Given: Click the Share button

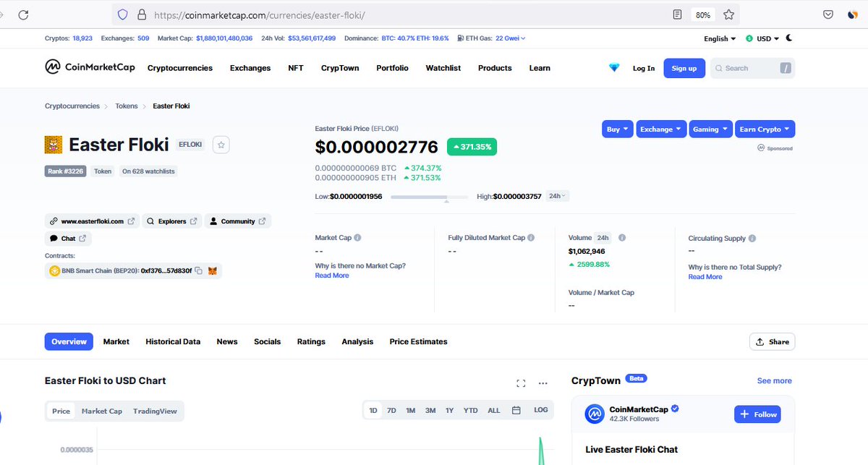Looking at the screenshot, I should [x=772, y=341].
